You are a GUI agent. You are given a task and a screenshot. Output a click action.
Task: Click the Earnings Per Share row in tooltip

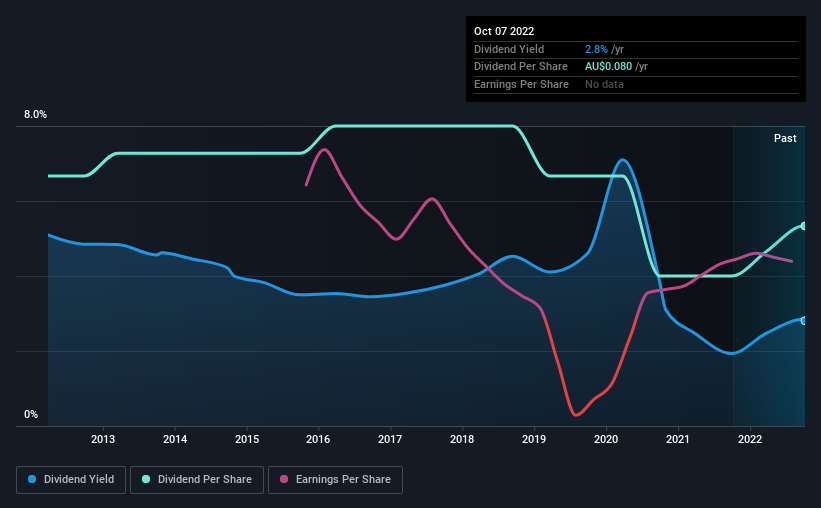tap(636, 84)
